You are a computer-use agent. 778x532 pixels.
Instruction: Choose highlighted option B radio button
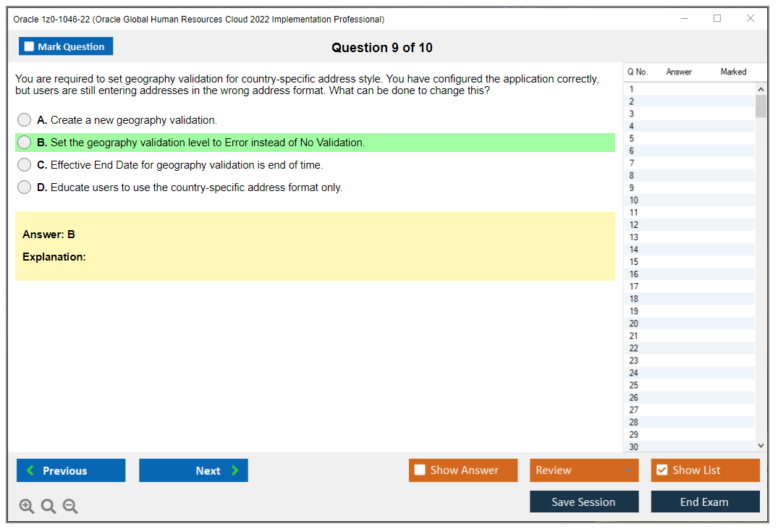pyautogui.click(x=24, y=143)
